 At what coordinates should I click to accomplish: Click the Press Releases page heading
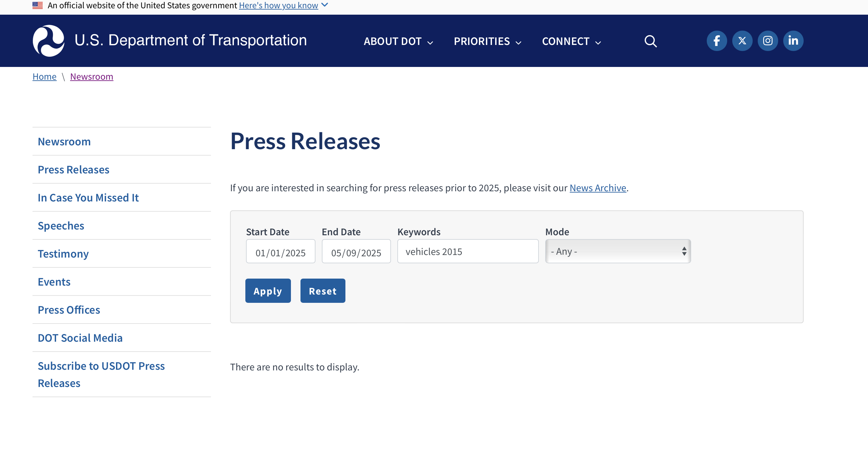click(305, 141)
